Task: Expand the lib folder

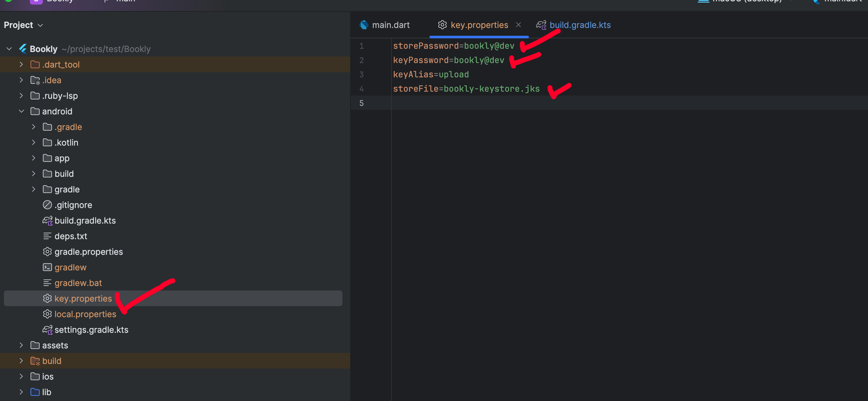Action: coord(21,392)
